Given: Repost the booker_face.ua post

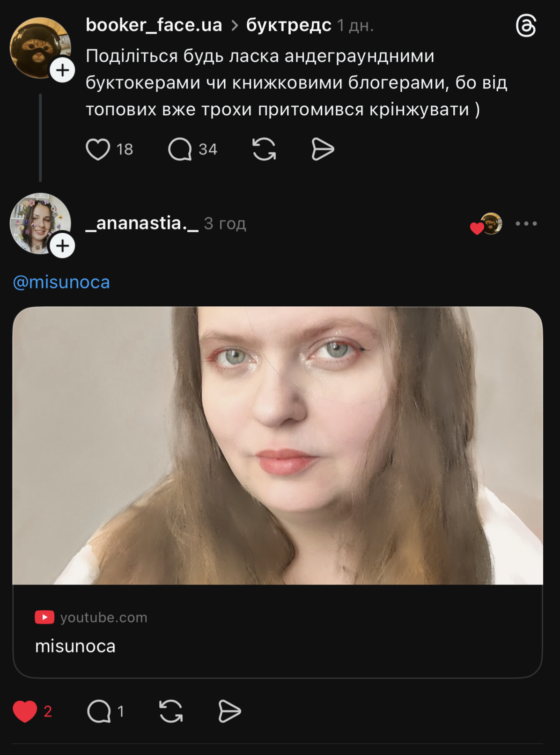Looking at the screenshot, I should (x=264, y=149).
